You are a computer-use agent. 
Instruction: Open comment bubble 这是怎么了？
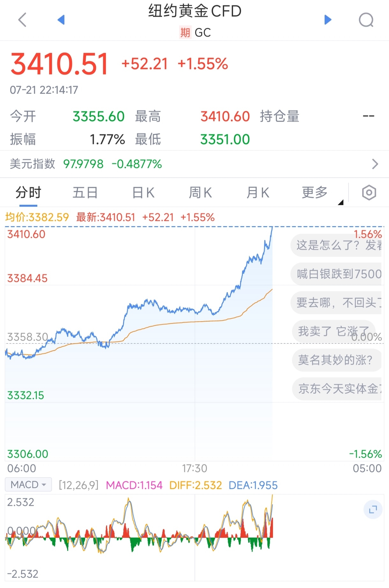pos(336,245)
